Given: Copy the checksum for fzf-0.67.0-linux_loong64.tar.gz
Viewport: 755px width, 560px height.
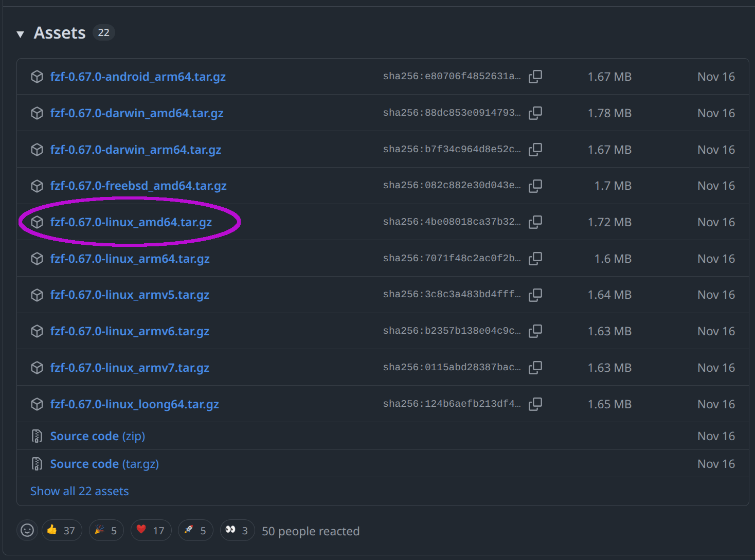Looking at the screenshot, I should pyautogui.click(x=535, y=404).
